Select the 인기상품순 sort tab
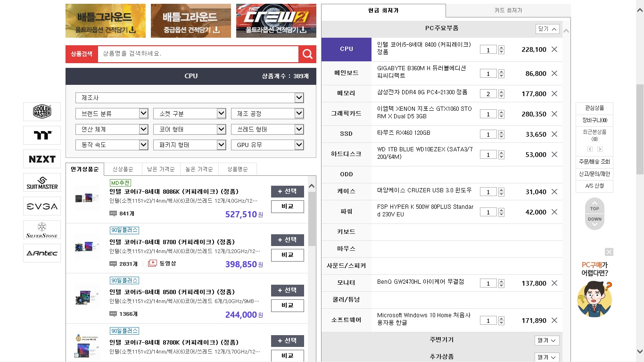The height and width of the screenshot is (362, 644). click(85, 169)
